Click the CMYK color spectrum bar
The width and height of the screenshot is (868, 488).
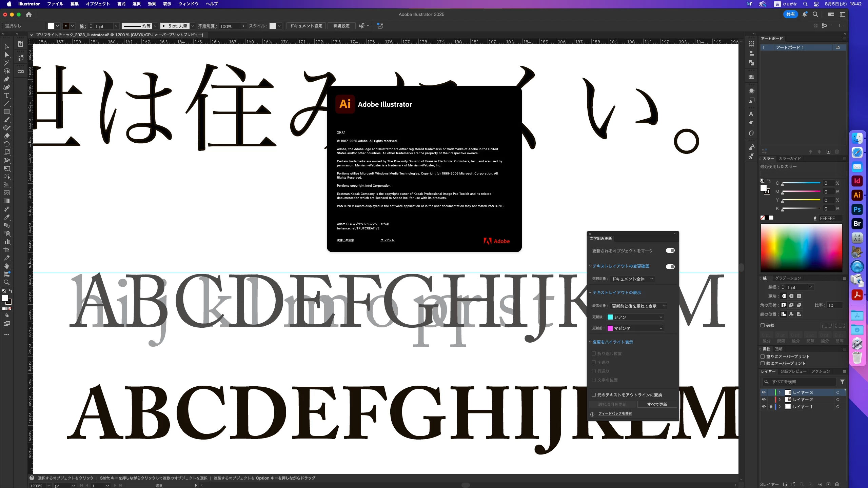coord(801,247)
